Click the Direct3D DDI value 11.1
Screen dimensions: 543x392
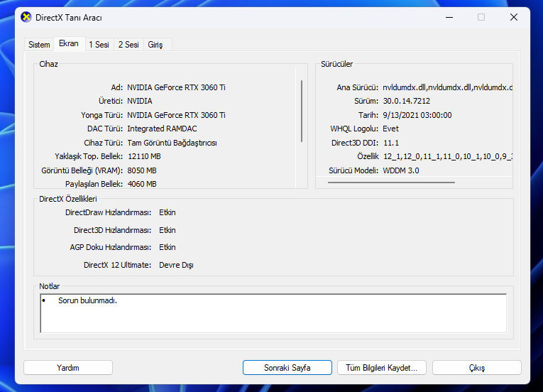391,143
